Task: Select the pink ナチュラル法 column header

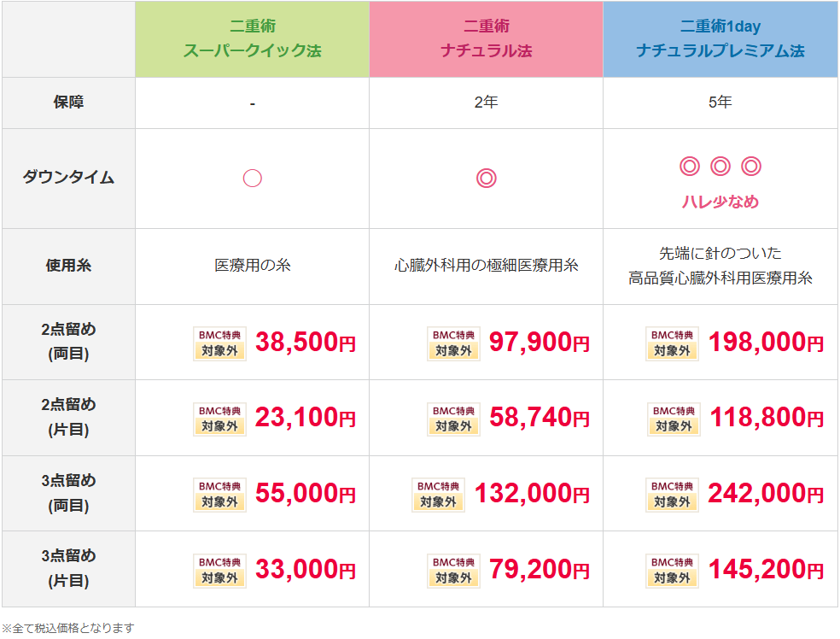Action: click(x=486, y=38)
